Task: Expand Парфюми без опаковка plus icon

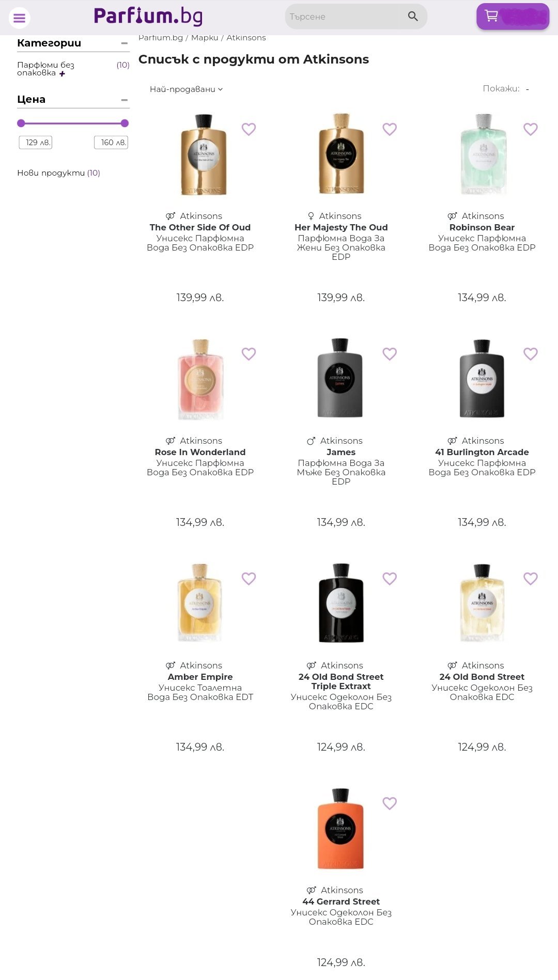Action: [x=63, y=74]
